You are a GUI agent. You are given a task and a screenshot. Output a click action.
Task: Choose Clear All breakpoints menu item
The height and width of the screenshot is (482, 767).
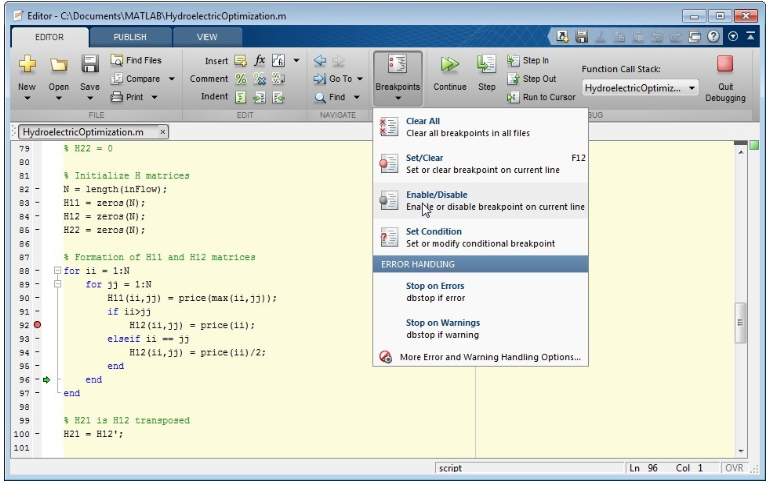coord(480,127)
